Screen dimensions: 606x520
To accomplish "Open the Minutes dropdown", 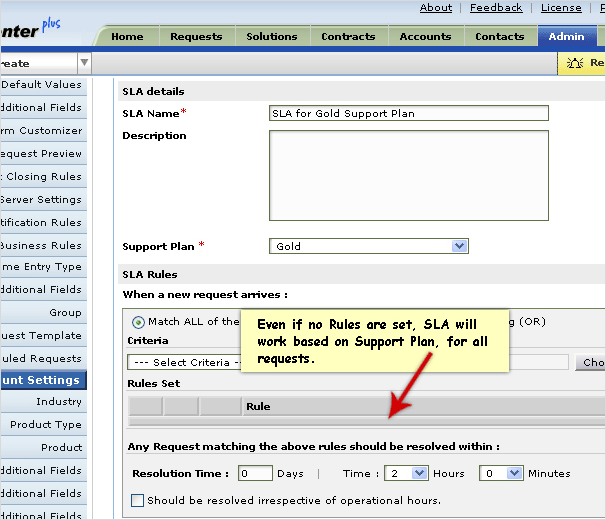I will pos(501,473).
